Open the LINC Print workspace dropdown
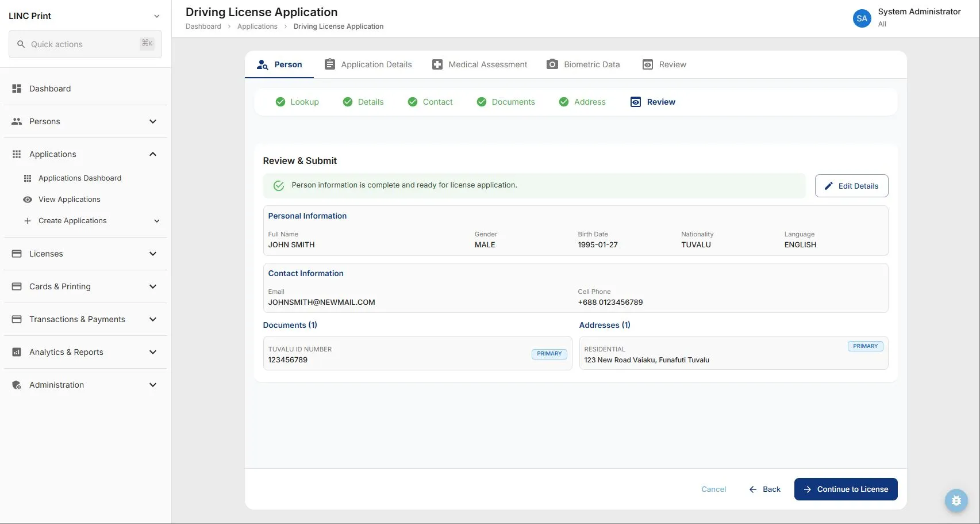The width and height of the screenshot is (980, 524). pyautogui.click(x=157, y=16)
